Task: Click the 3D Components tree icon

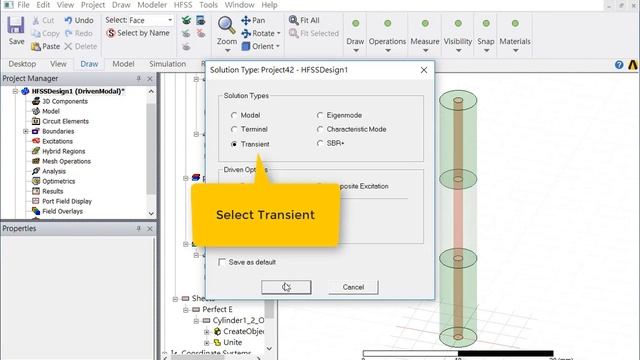Action: pyautogui.click(x=36, y=101)
